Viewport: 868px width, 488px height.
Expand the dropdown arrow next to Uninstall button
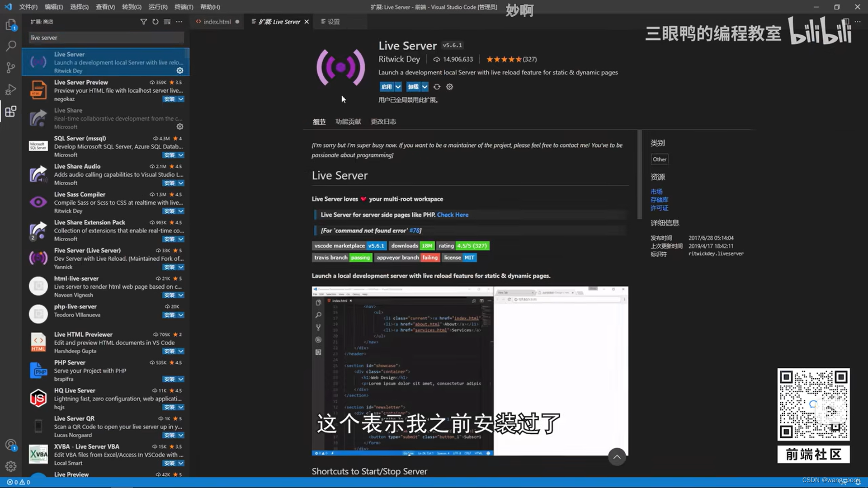pyautogui.click(x=425, y=87)
